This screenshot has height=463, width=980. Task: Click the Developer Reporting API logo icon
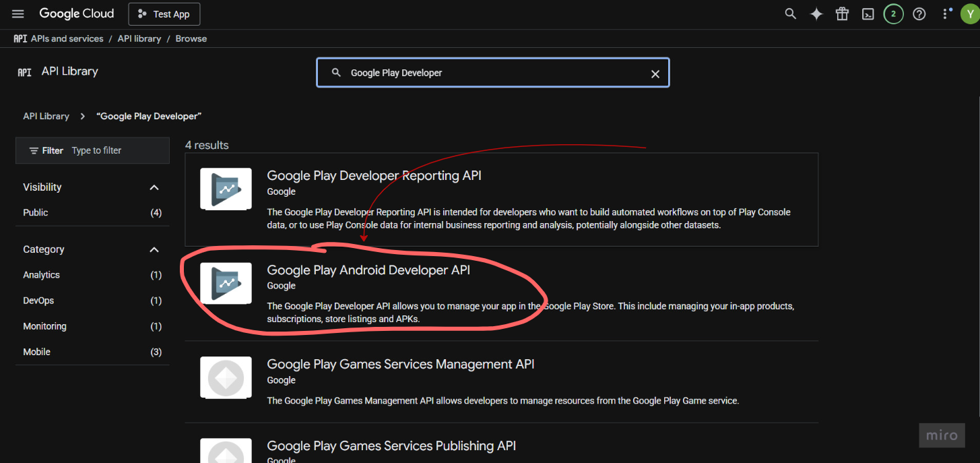[x=226, y=189]
